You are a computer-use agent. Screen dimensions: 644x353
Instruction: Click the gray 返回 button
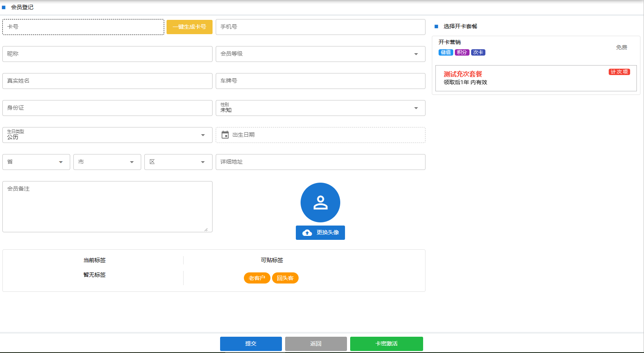(x=316, y=344)
